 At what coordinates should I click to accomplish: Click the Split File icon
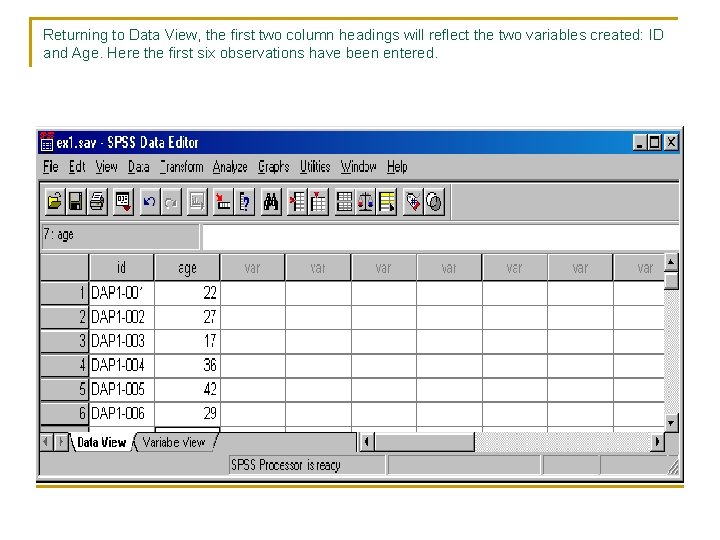click(x=344, y=202)
